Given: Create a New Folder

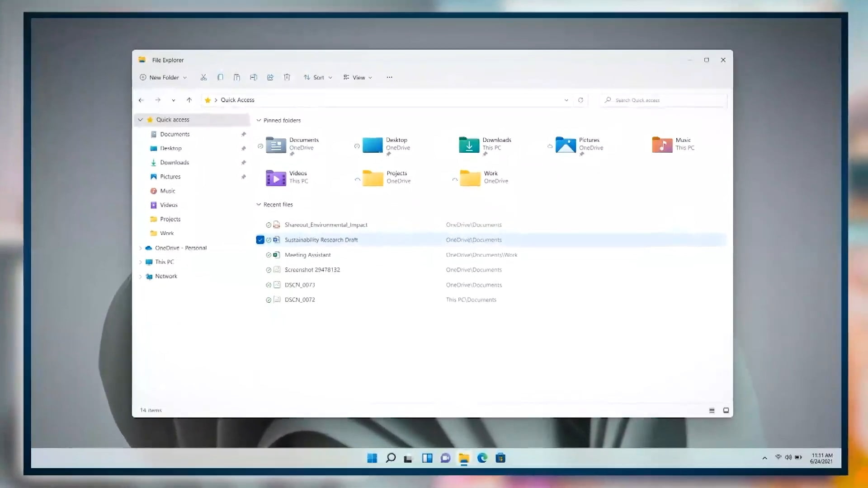Looking at the screenshot, I should 160,77.
